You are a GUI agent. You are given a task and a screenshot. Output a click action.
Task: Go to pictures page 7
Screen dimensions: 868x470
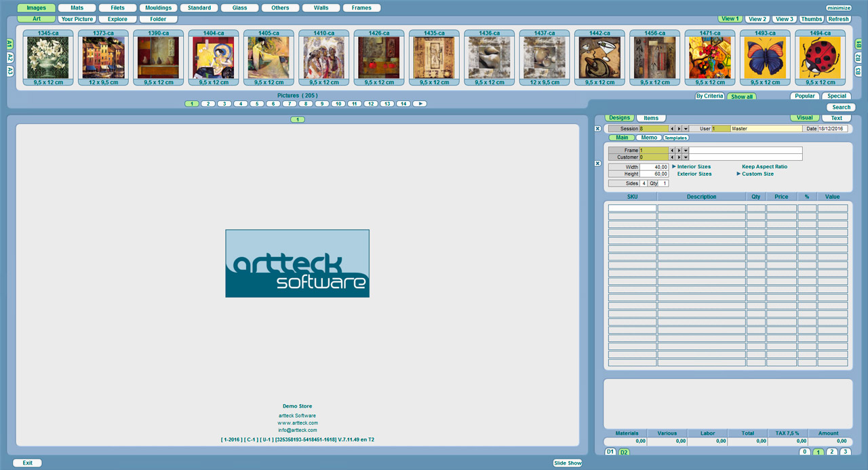tap(290, 104)
